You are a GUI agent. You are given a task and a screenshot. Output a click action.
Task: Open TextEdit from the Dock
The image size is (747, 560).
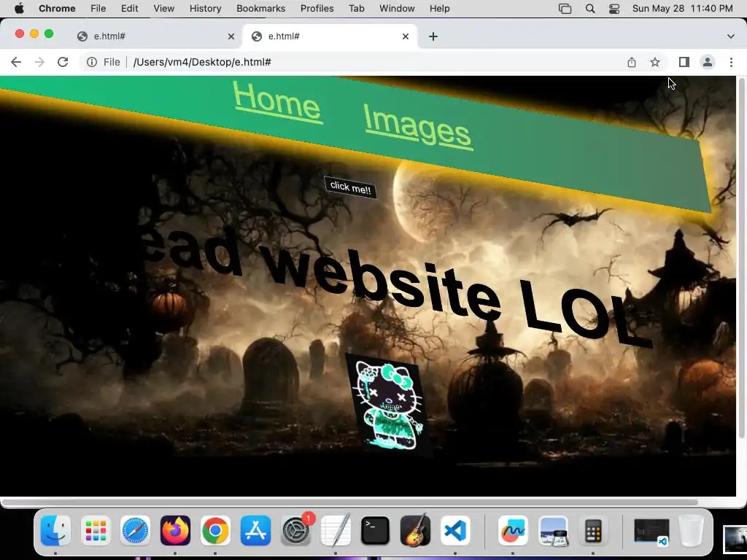click(x=336, y=531)
